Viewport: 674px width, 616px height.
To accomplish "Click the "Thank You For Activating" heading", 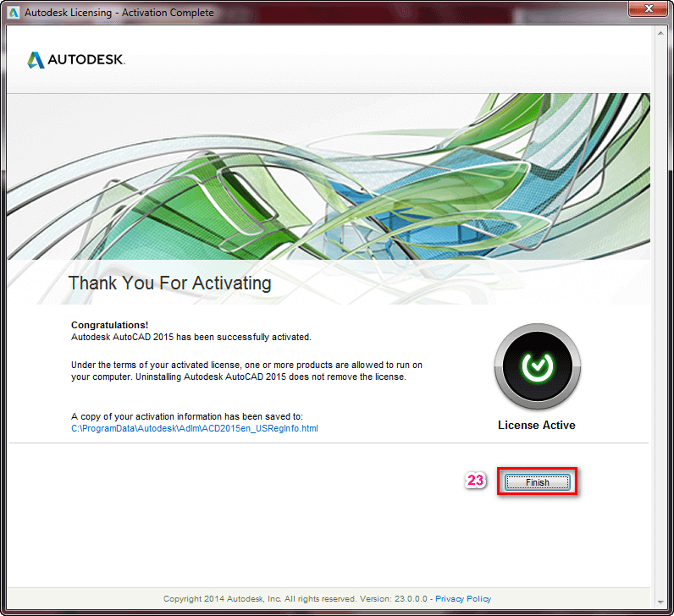I will (x=170, y=283).
